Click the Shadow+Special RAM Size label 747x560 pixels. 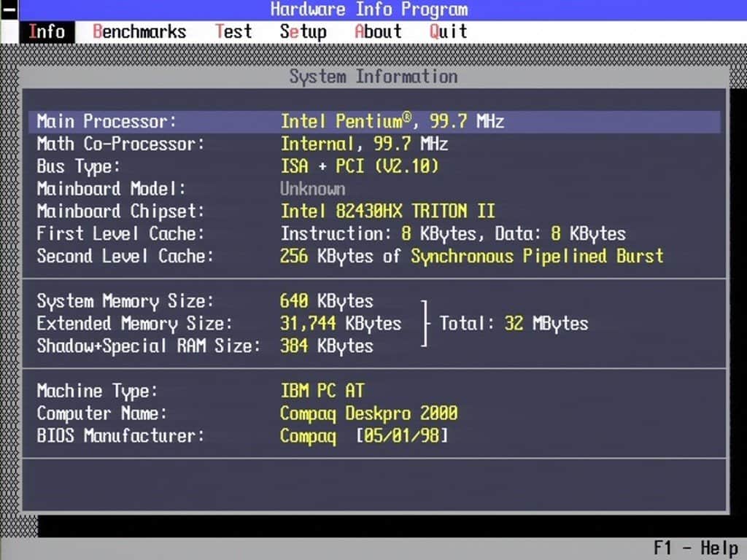[149, 346]
